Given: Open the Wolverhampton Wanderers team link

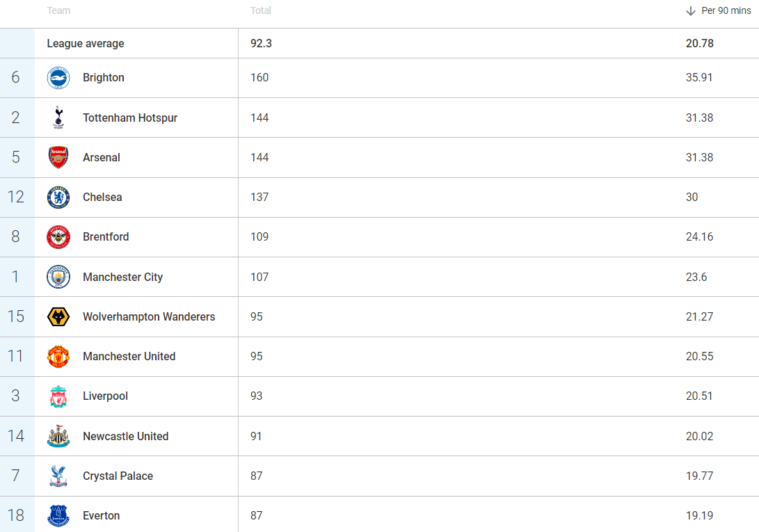Looking at the screenshot, I should 149,317.
